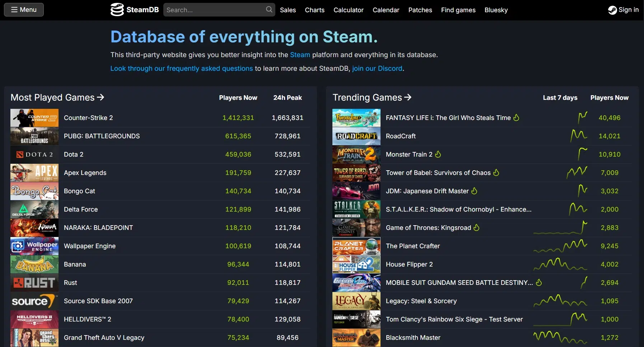The height and width of the screenshot is (347, 644).
Task: Click the search magnifier icon
Action: click(269, 10)
